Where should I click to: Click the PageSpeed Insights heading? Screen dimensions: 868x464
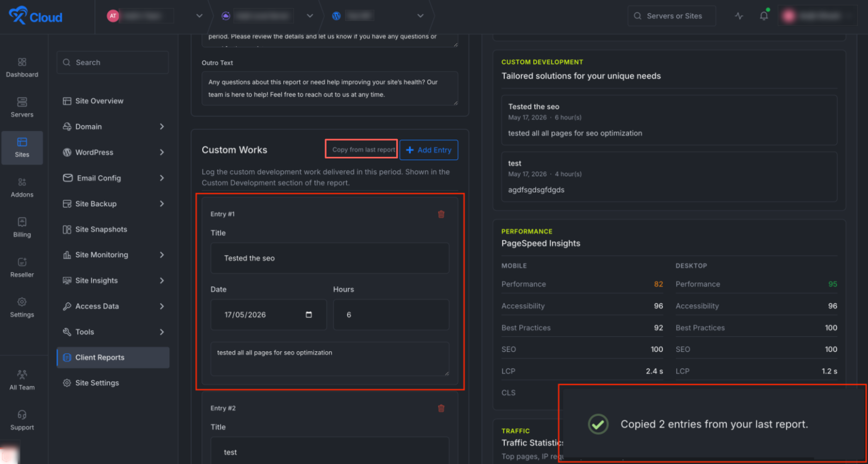541,243
